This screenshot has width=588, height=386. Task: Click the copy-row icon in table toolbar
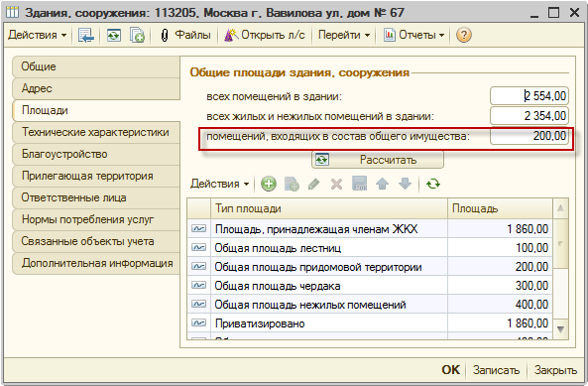point(292,184)
